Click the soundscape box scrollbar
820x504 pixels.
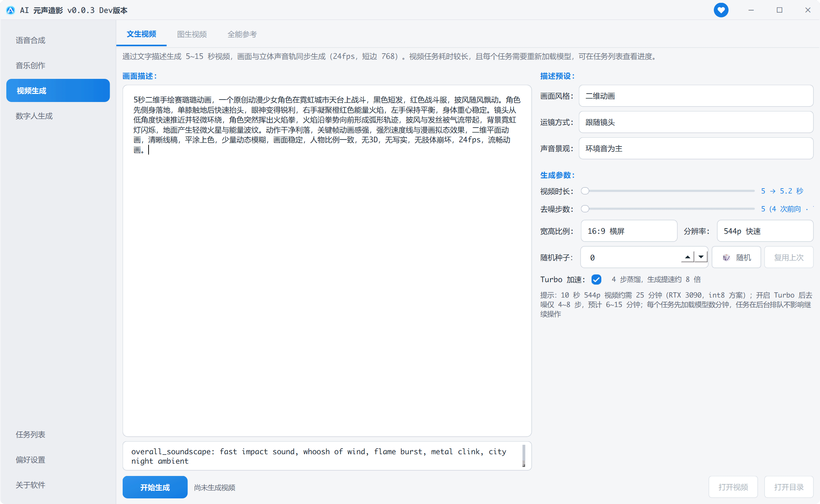tap(524, 456)
